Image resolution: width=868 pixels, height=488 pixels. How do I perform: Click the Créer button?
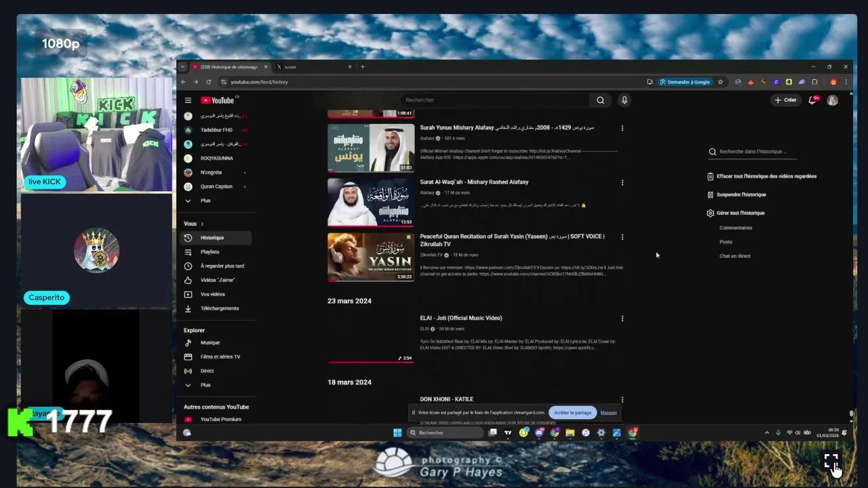point(786,100)
